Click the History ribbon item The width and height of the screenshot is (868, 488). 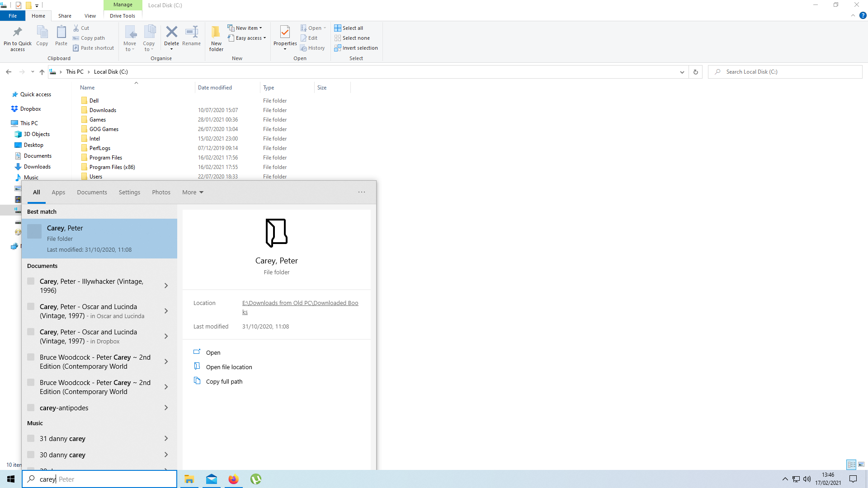(313, 48)
